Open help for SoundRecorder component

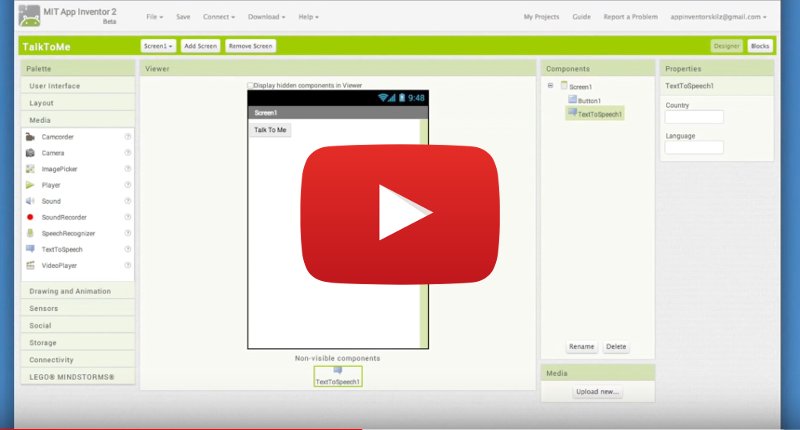[128, 217]
